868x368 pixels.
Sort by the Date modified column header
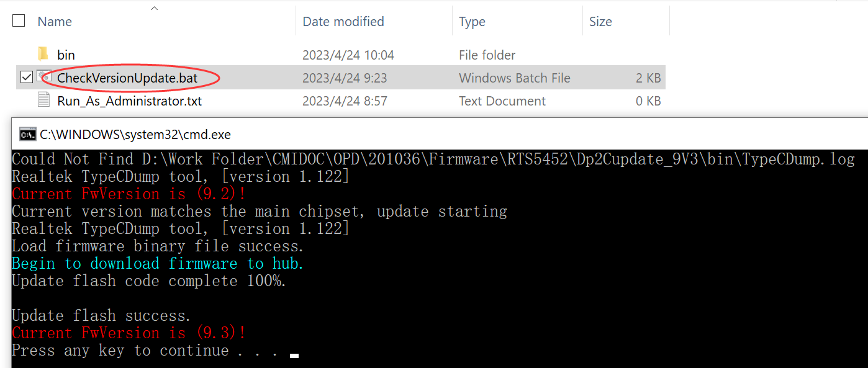pos(343,22)
